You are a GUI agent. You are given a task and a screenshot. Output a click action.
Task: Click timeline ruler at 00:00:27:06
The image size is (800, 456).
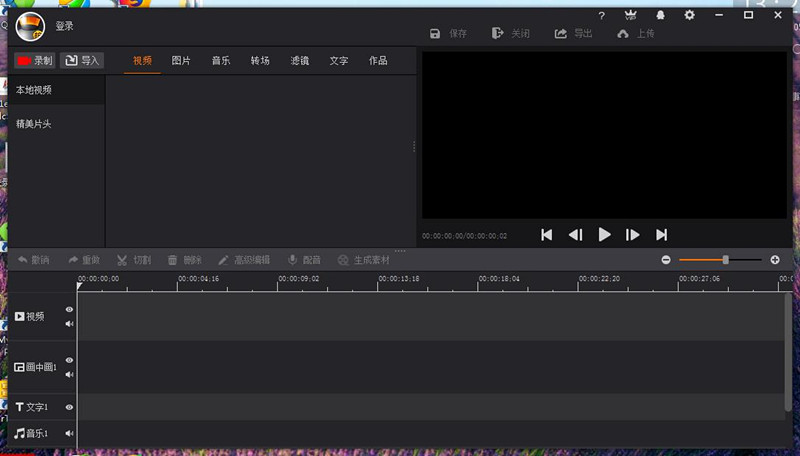(x=699, y=279)
